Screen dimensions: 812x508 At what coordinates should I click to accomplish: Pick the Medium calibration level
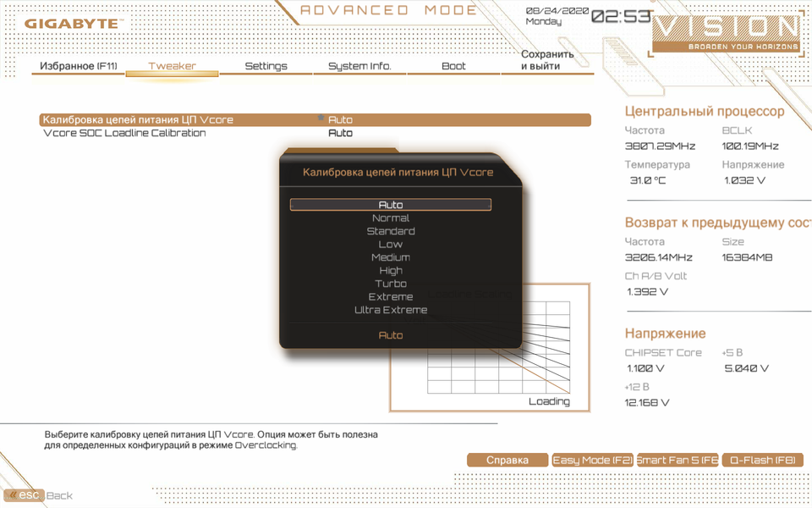tap(391, 257)
